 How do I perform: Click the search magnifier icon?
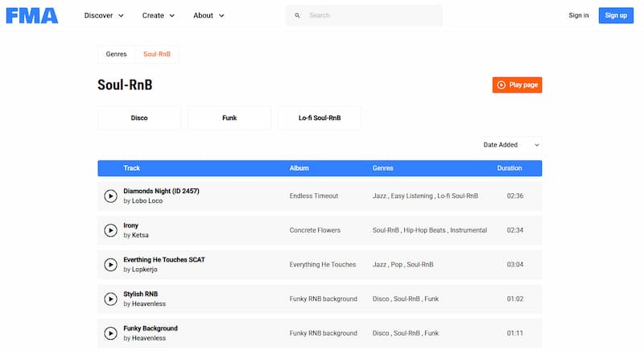297,15
